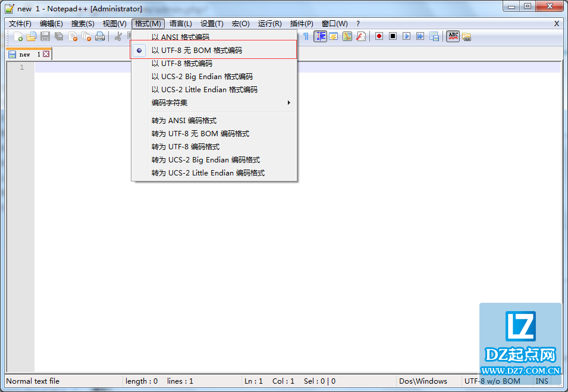
Task: Convert with '转为 UTF-8 编码格式'
Action: (x=214, y=146)
